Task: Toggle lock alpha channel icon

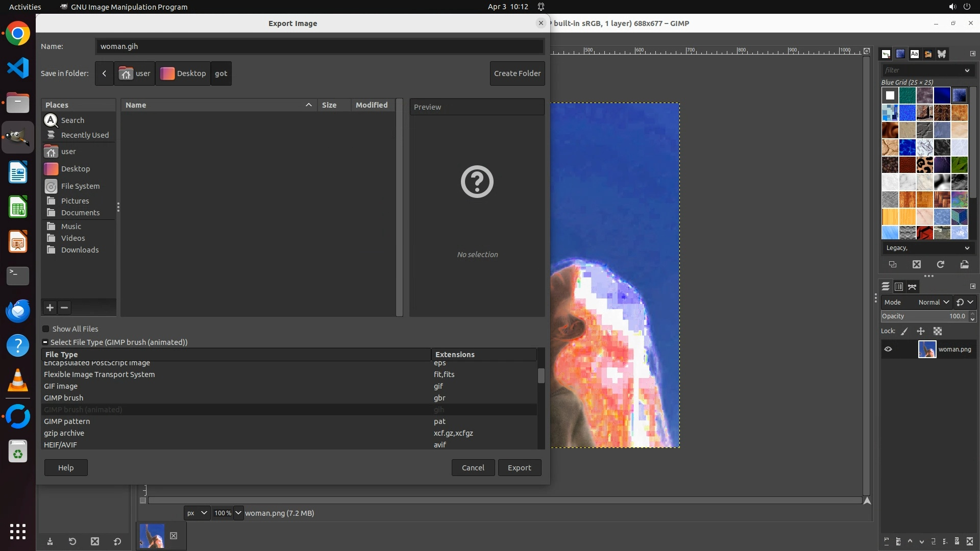Action: [x=938, y=331]
